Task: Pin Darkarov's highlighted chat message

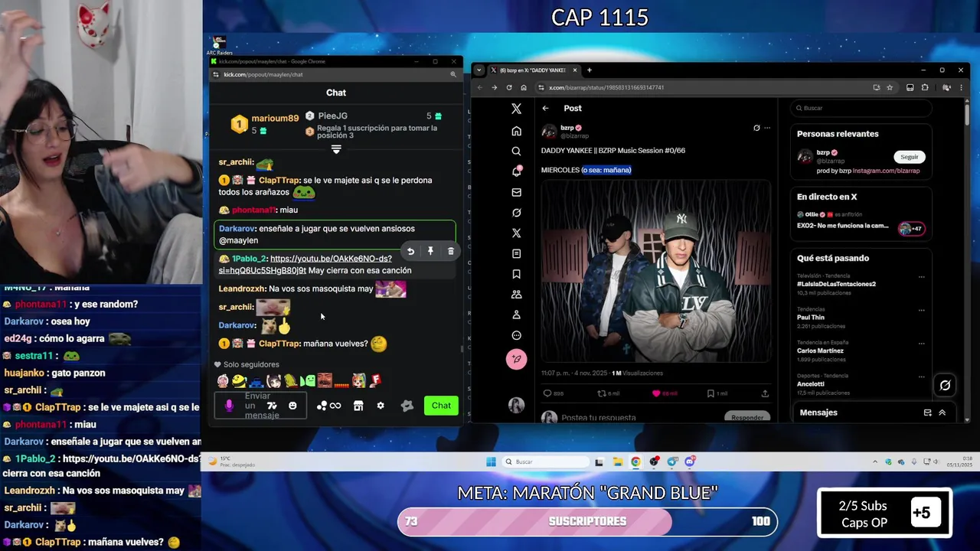Action: (430, 251)
